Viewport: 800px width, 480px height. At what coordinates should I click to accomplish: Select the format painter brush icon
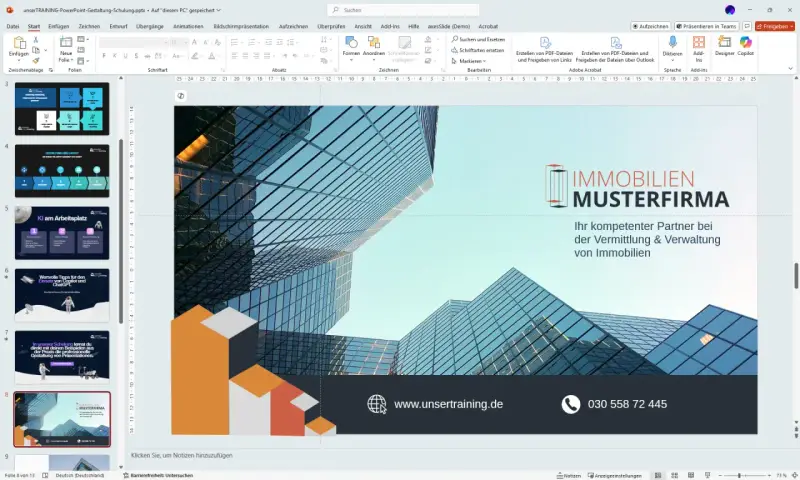coord(36,61)
